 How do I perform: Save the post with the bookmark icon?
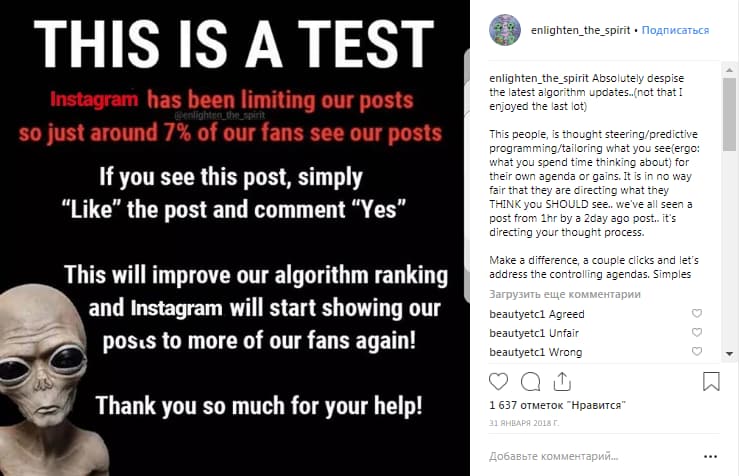(x=711, y=382)
